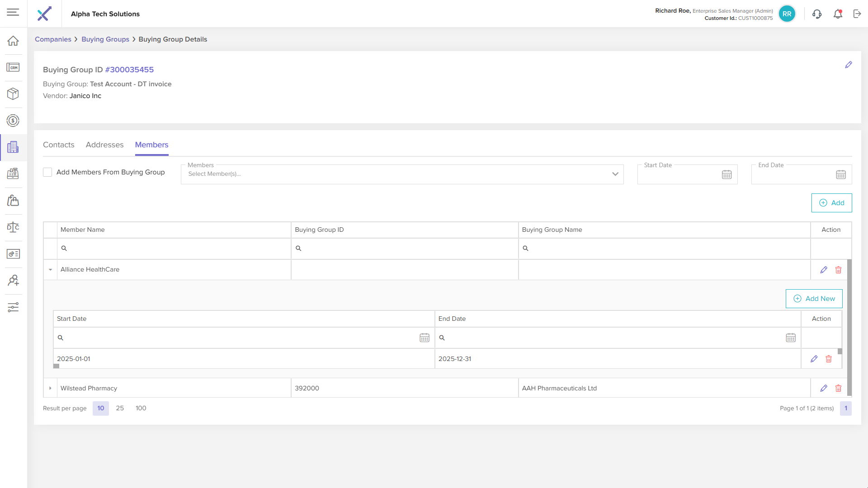Viewport: 868px width, 488px height.
Task: Switch to the Contacts tab
Action: [58, 145]
